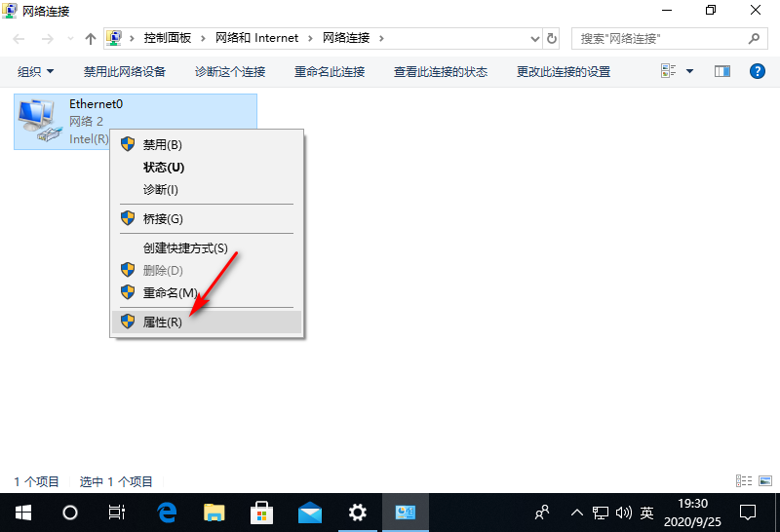The width and height of the screenshot is (780, 532).
Task: Open Task View on taskbar
Action: (117, 513)
